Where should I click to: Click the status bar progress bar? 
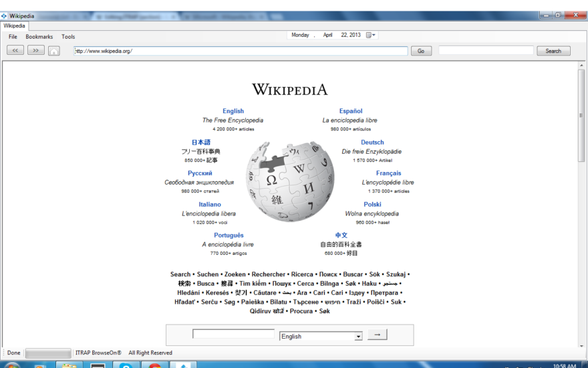(48, 353)
